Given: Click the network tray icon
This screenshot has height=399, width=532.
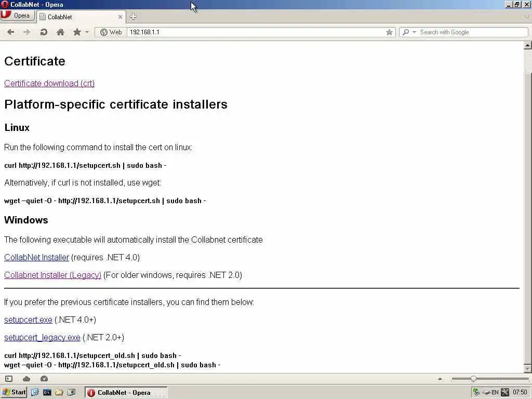Looking at the screenshot, I should (x=476, y=392).
